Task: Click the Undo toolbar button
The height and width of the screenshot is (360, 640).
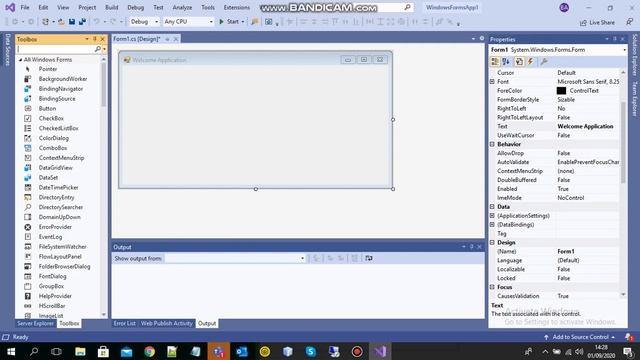Action: pyautogui.click(x=97, y=22)
